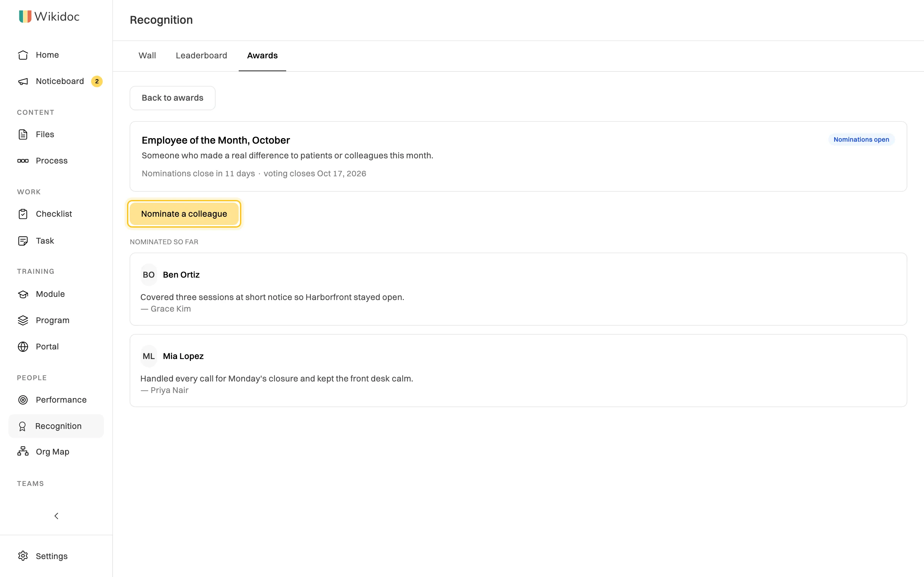924x577 pixels.
Task: Click the Noticeboard megaphone icon
Action: tap(23, 81)
